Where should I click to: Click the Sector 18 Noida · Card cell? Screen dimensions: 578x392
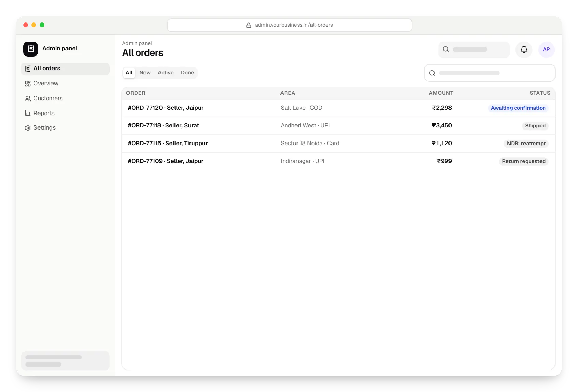click(310, 144)
